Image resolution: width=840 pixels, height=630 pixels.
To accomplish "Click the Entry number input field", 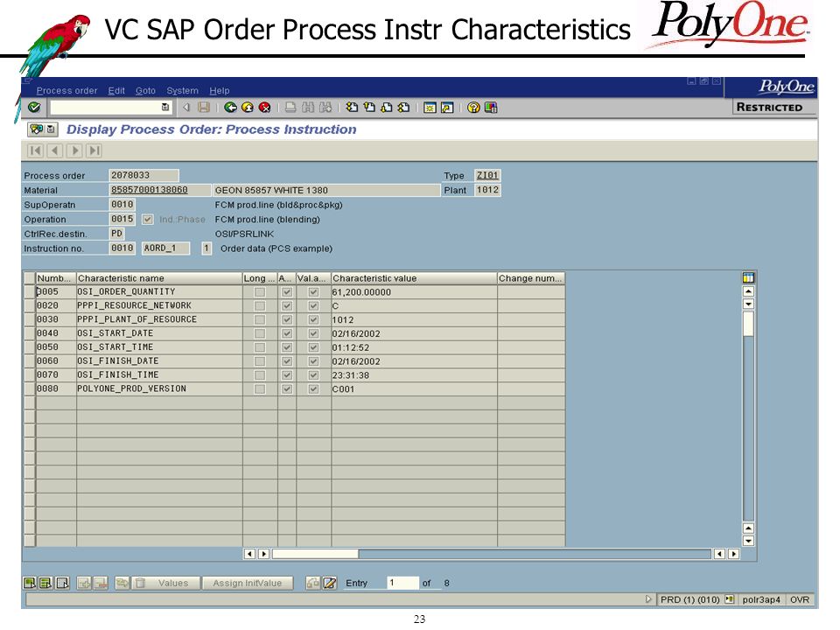I will [x=402, y=583].
